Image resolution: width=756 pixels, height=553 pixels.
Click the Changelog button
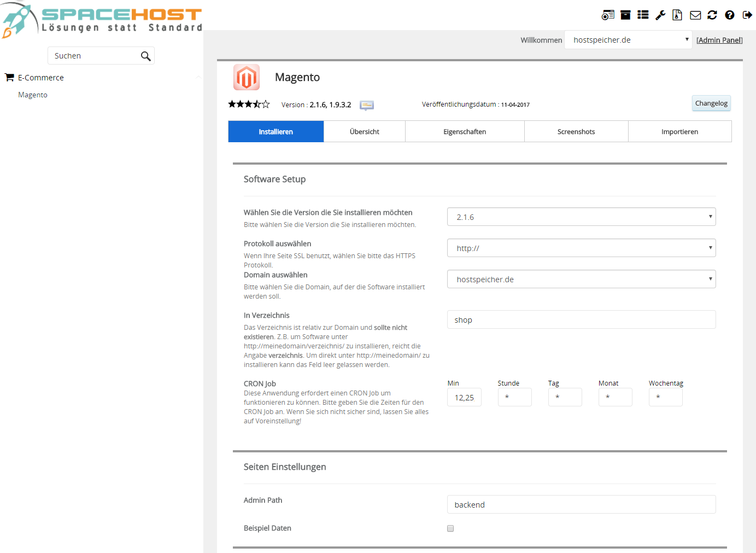[x=711, y=103]
